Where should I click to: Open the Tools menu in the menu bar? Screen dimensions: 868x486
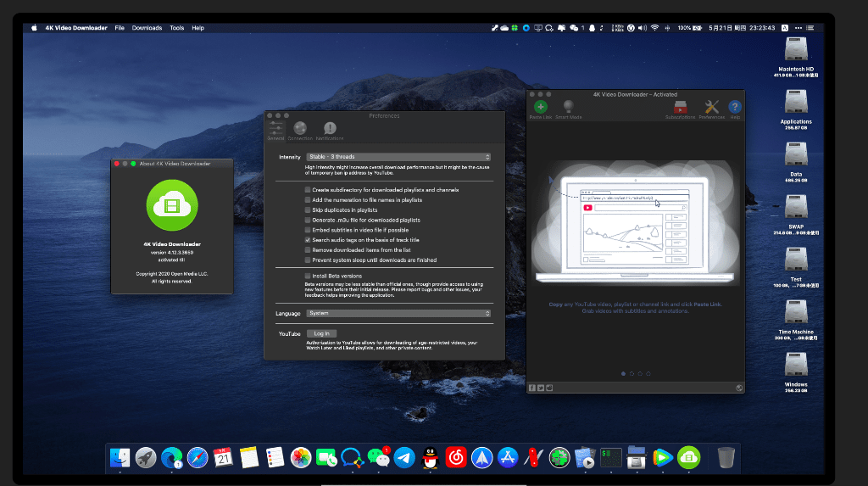pyautogui.click(x=176, y=28)
